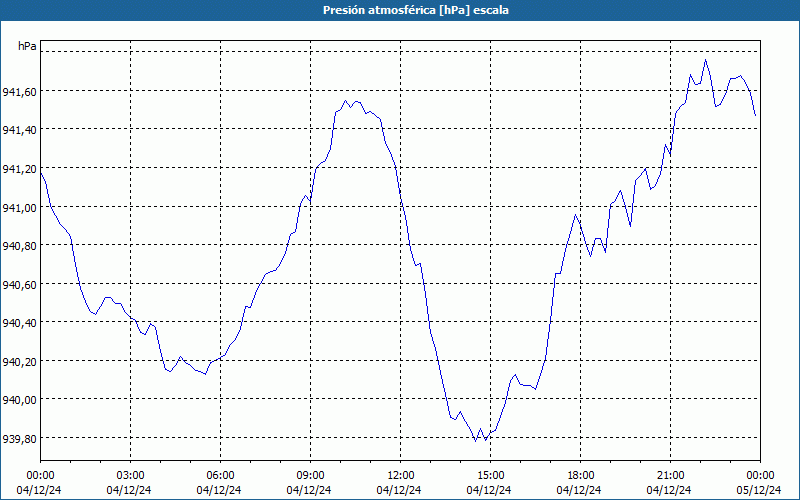Select the 940,80 y-axis value
800x500 pixels.
point(19,246)
